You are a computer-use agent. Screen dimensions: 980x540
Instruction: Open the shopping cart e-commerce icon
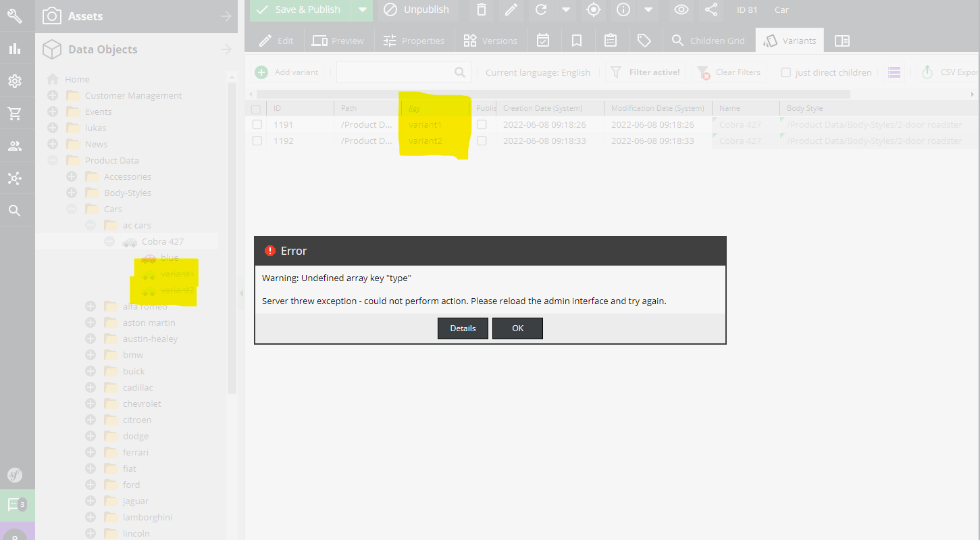(x=15, y=114)
